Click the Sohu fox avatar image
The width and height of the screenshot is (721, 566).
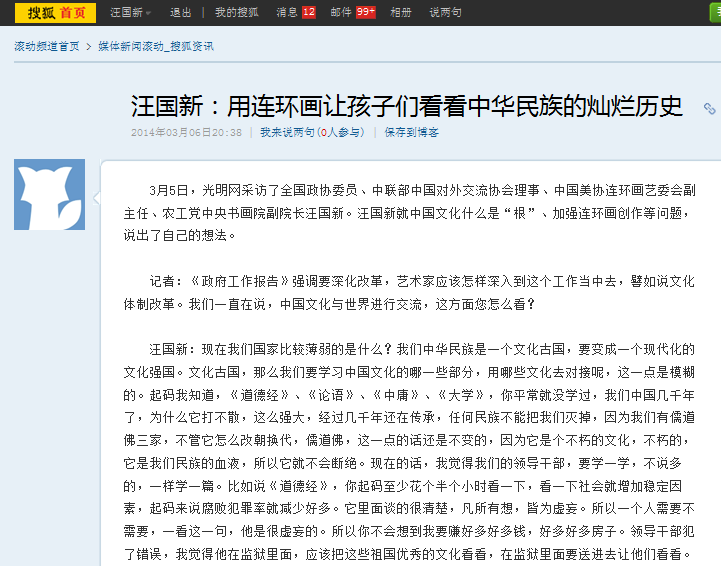(x=50, y=194)
